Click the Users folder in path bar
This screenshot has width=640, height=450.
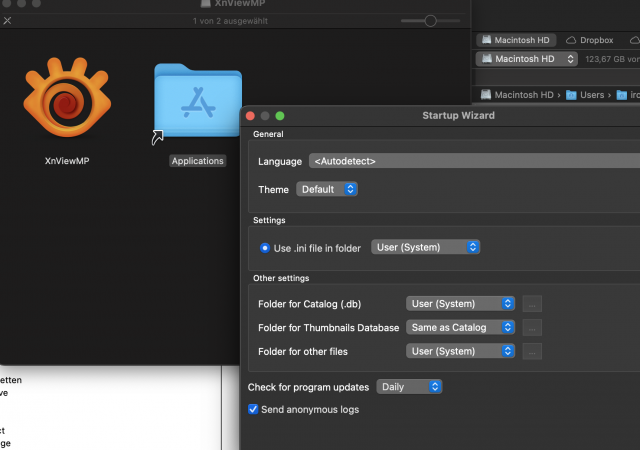(586, 95)
